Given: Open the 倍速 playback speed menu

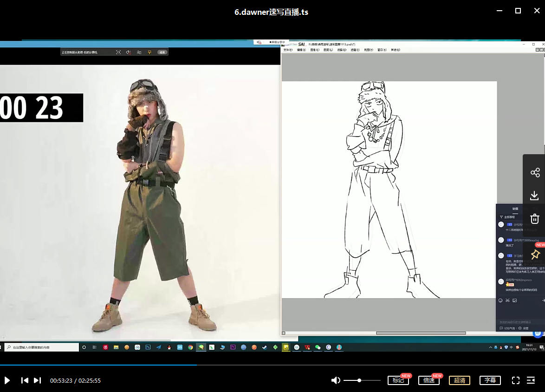Looking at the screenshot, I should (x=428, y=380).
